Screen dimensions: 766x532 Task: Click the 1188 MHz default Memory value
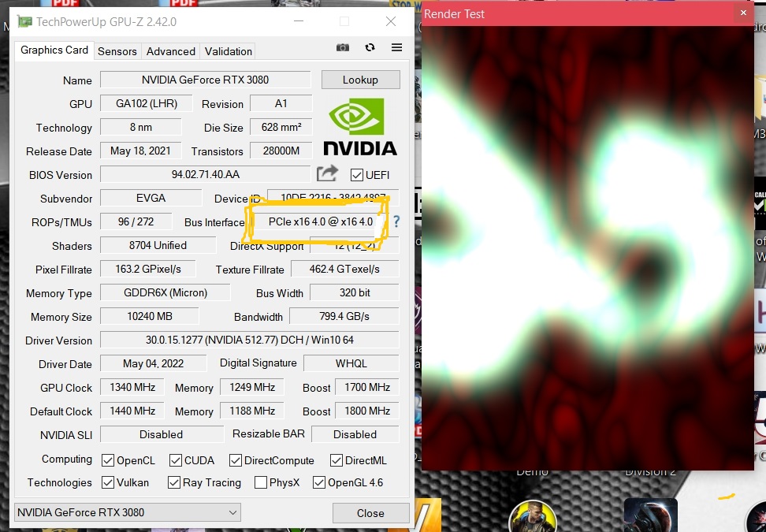pyautogui.click(x=252, y=411)
